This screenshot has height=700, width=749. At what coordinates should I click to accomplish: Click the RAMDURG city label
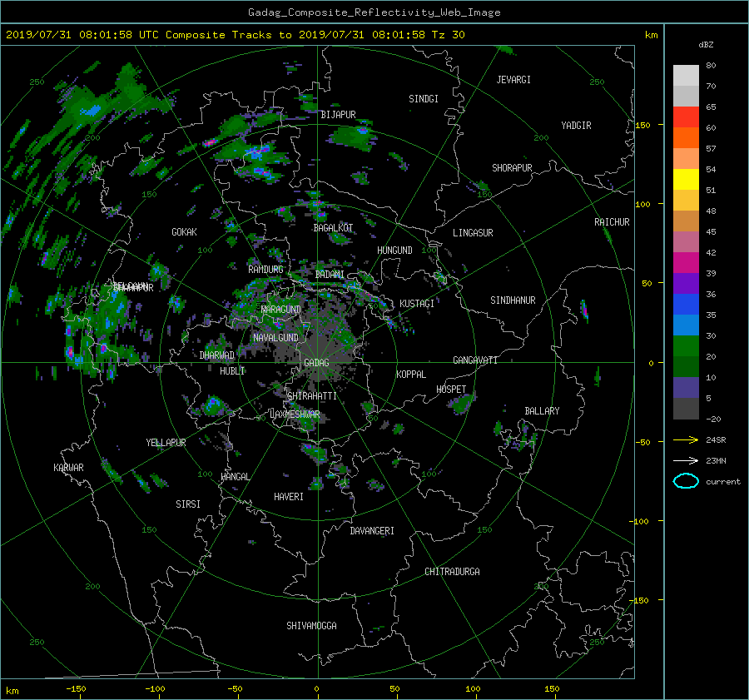click(265, 270)
